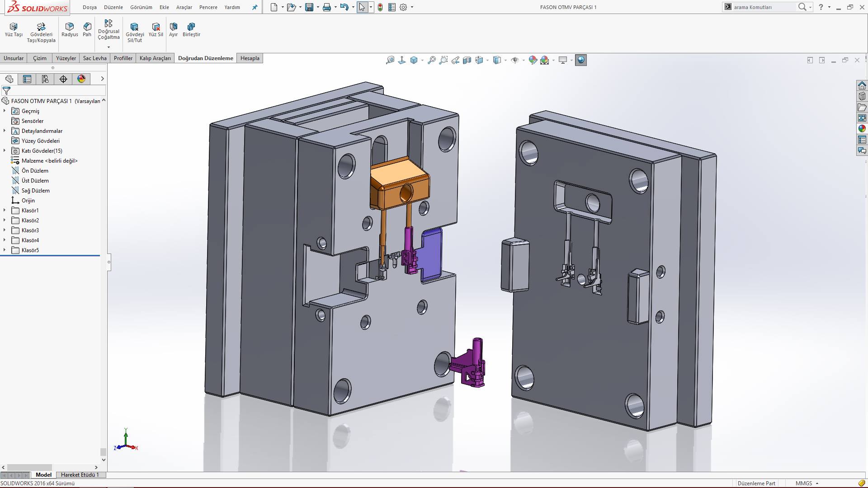Screen dimensions: 868x488
Task: Switch to Sac Levha tab
Action: coord(95,58)
